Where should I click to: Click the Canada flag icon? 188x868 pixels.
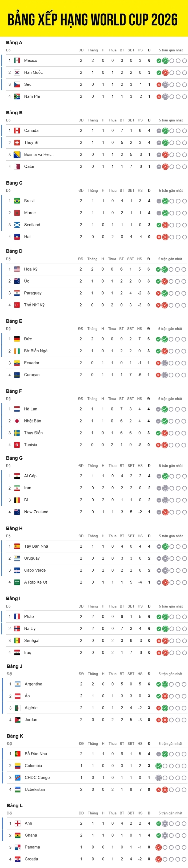coord(17,131)
